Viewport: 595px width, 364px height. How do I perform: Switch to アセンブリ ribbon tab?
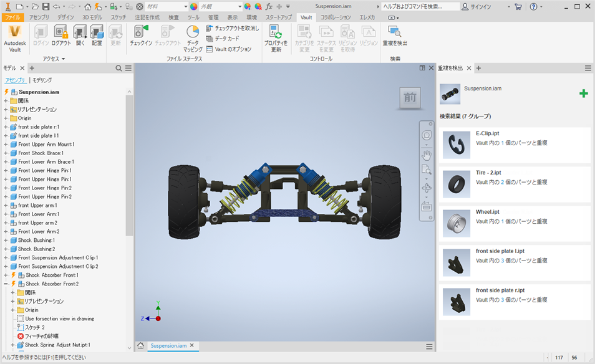(39, 17)
